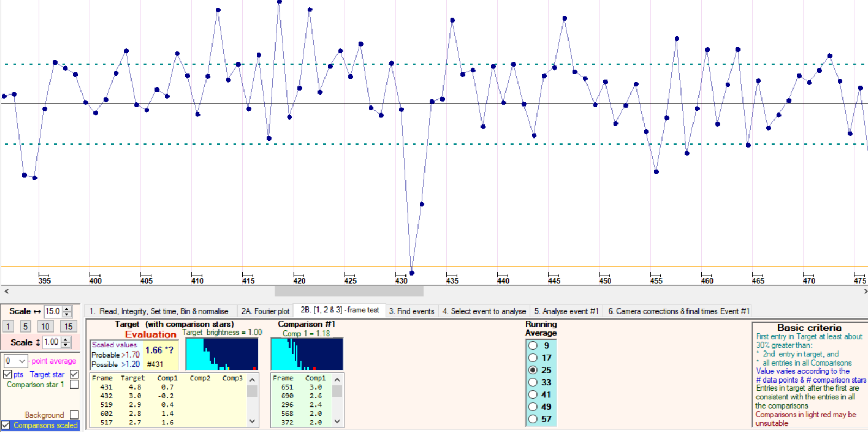Click the Comp 1 = 1.18 label
Screen dimensions: 868x432
point(306,334)
